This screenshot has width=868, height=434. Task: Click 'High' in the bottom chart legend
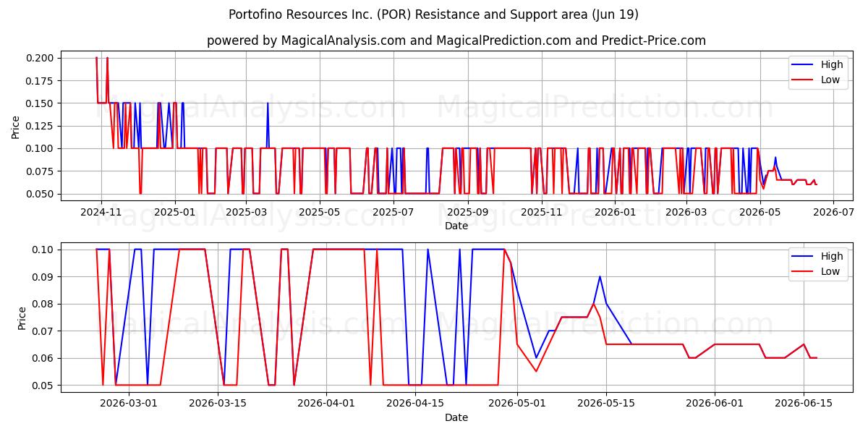pyautogui.click(x=832, y=256)
